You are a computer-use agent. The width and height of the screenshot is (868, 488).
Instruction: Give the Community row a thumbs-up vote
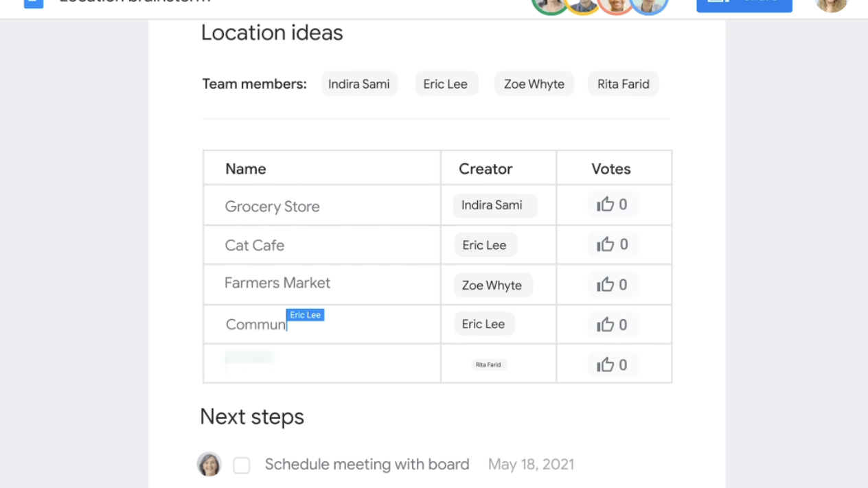pyautogui.click(x=612, y=324)
